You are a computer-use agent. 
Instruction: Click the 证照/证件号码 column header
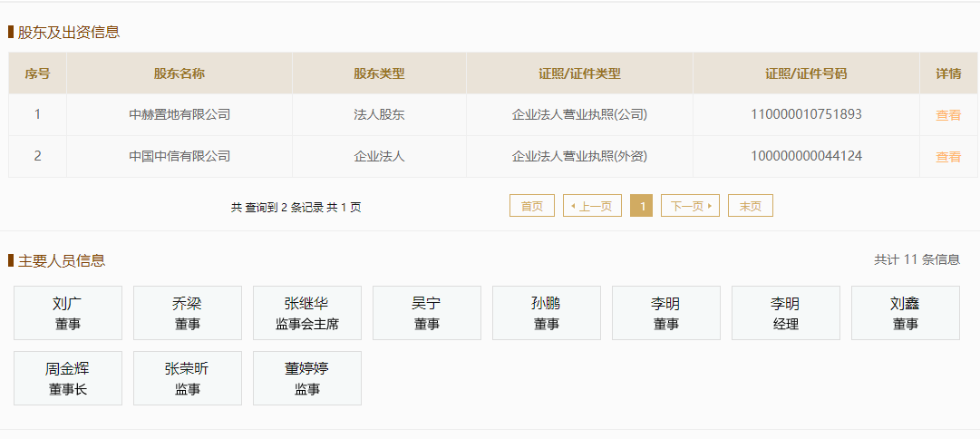click(806, 73)
